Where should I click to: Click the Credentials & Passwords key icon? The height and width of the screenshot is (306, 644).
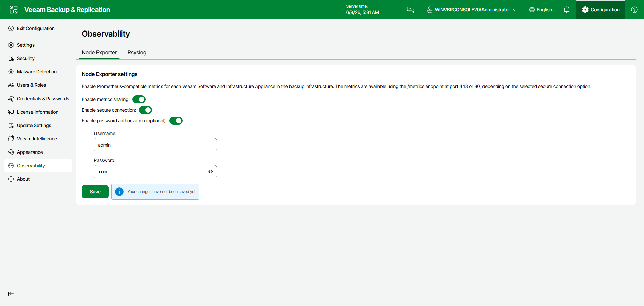tap(11, 99)
